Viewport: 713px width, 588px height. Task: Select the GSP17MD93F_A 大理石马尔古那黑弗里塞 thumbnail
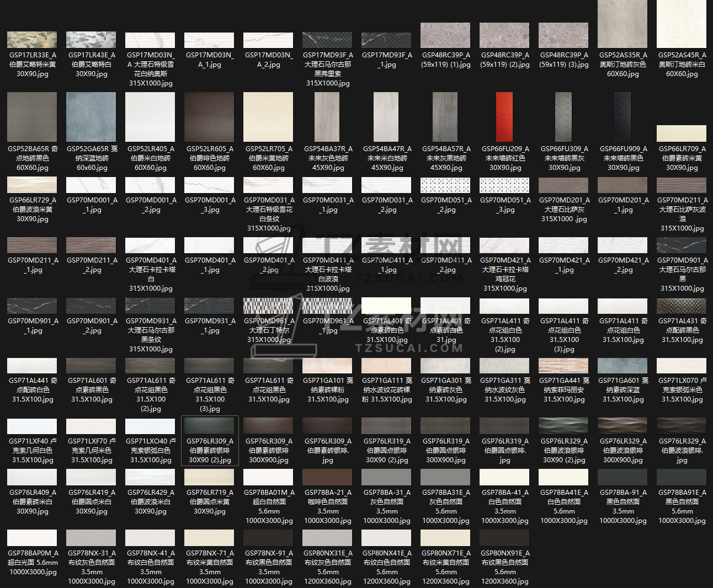click(328, 40)
